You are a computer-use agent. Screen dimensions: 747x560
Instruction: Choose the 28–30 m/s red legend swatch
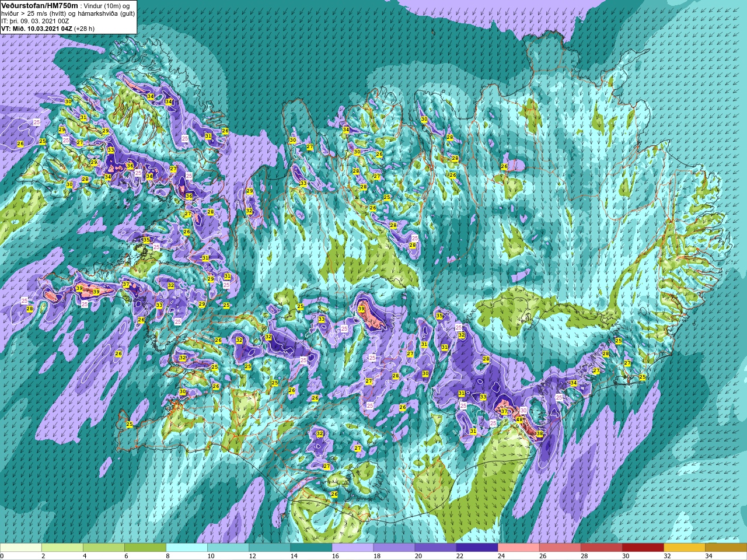click(x=601, y=548)
